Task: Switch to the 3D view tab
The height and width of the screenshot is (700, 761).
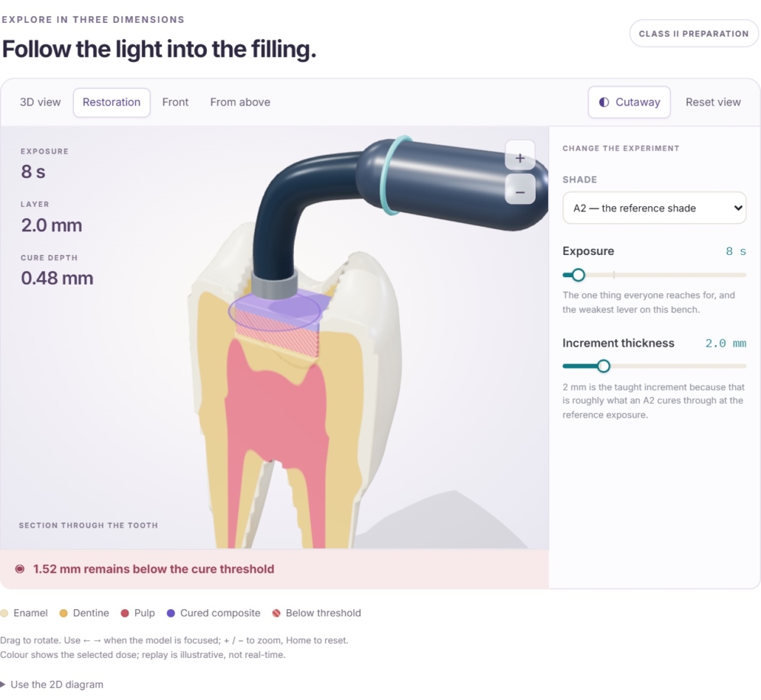Action: 41,103
